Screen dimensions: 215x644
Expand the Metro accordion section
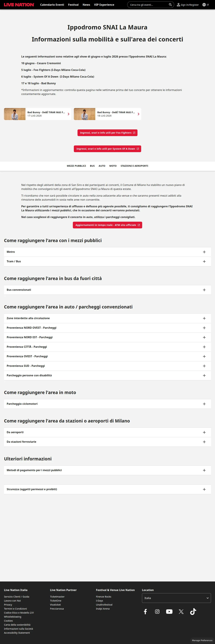[107, 252]
